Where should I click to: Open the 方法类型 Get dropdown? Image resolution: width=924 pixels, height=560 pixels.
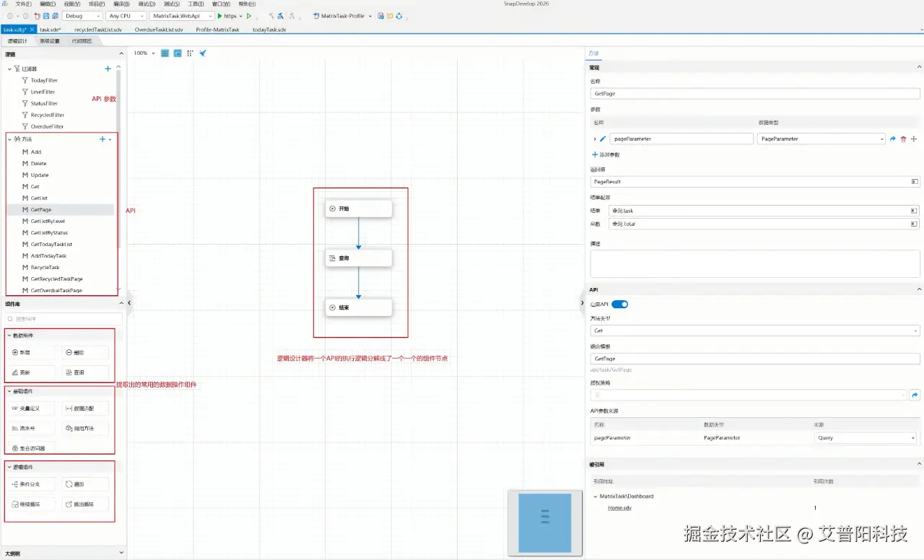coord(755,331)
